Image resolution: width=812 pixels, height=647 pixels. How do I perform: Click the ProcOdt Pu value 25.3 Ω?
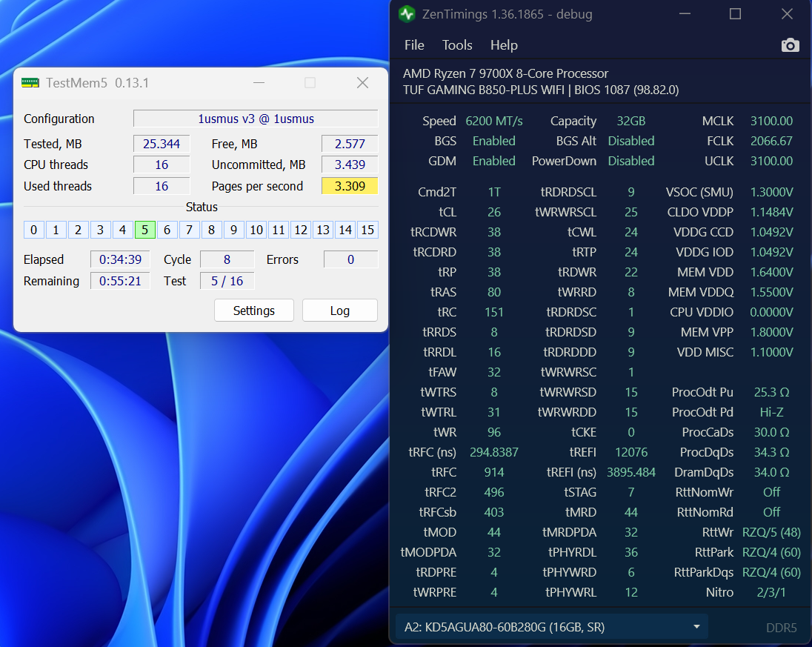771,392
